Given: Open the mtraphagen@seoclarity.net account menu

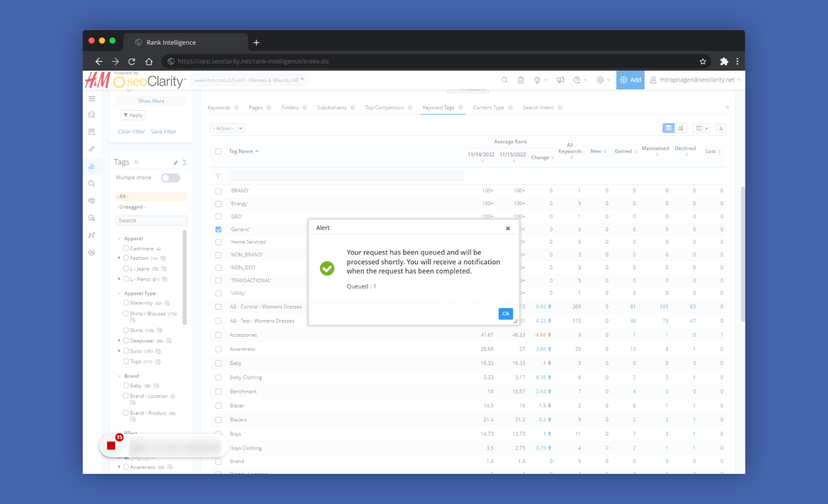Looking at the screenshot, I should [x=695, y=80].
